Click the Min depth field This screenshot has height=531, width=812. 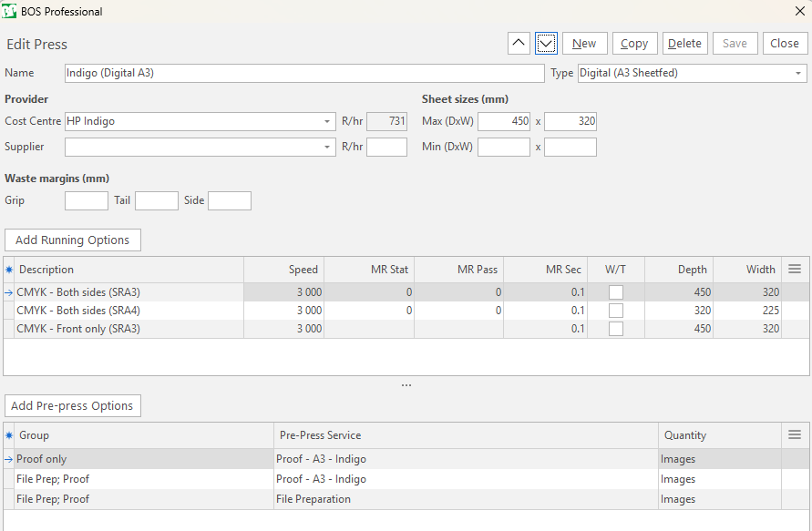[x=504, y=147]
